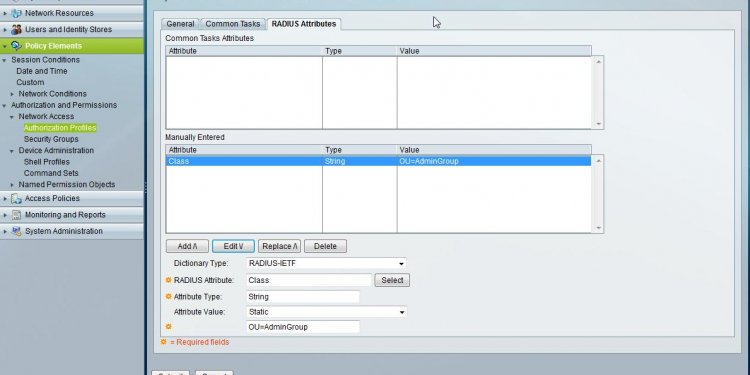Click the Access Policies icon
The width and height of the screenshot is (750, 375).
pos(17,199)
